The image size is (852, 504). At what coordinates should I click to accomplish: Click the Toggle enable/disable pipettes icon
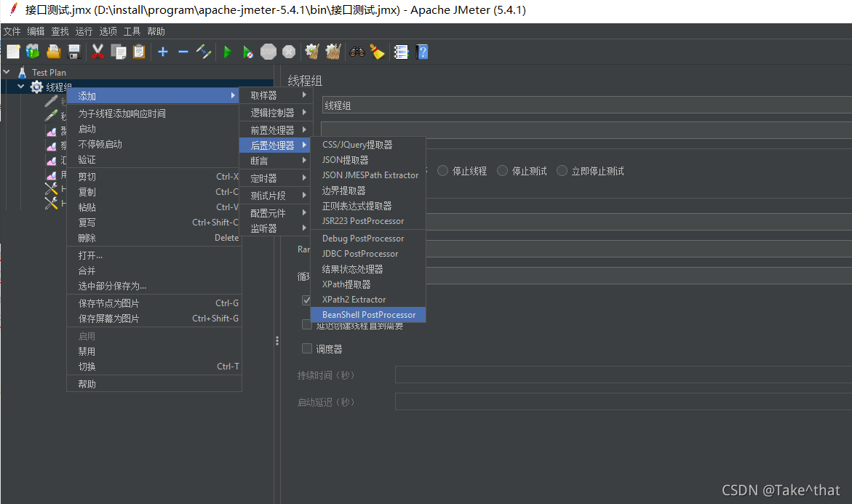coord(204,52)
